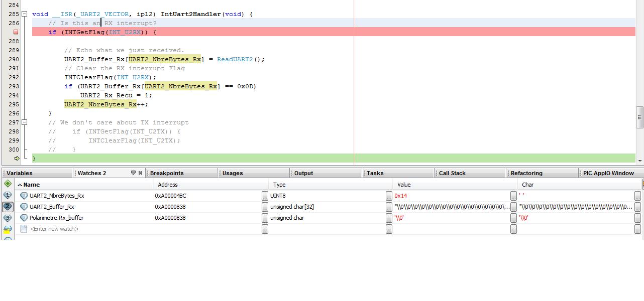Open the Variables tab
Viewport: 644px width, 301px height.
click(38, 173)
